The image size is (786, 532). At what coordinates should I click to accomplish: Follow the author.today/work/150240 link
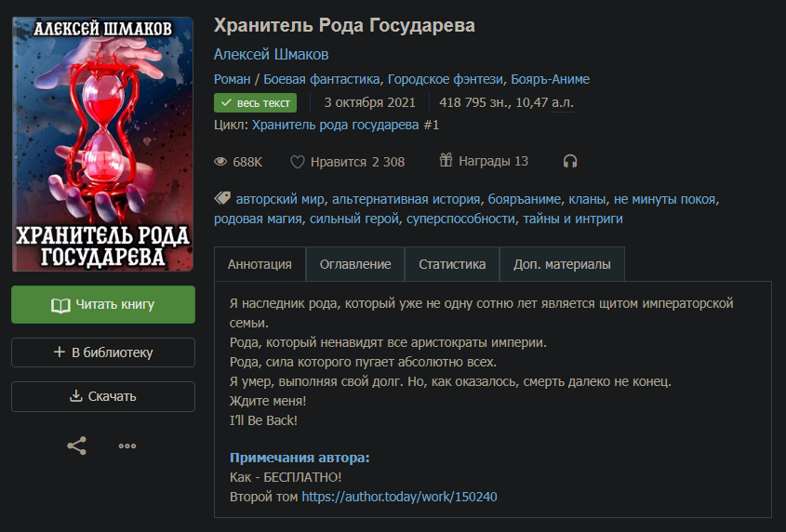[x=400, y=497]
